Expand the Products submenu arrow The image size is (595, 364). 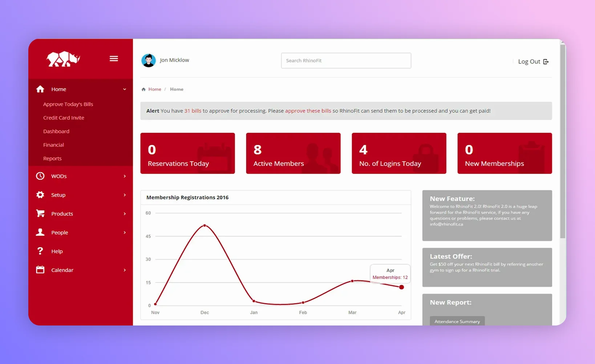point(125,214)
